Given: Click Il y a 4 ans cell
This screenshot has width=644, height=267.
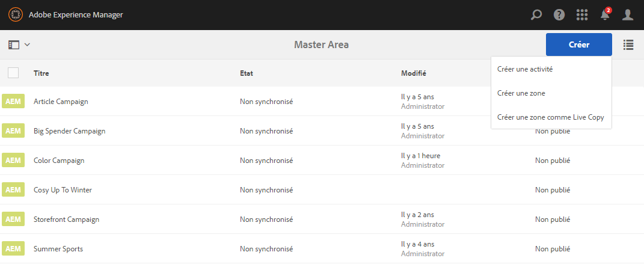Looking at the screenshot, I should 418,244.
